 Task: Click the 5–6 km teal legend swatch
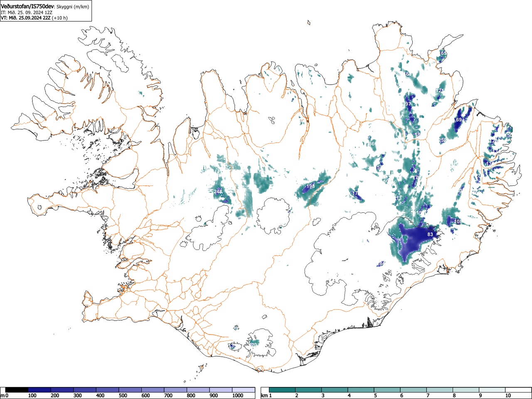point(387,390)
